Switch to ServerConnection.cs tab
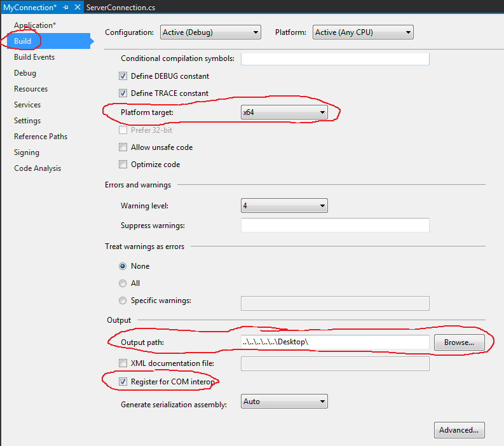 pos(120,7)
